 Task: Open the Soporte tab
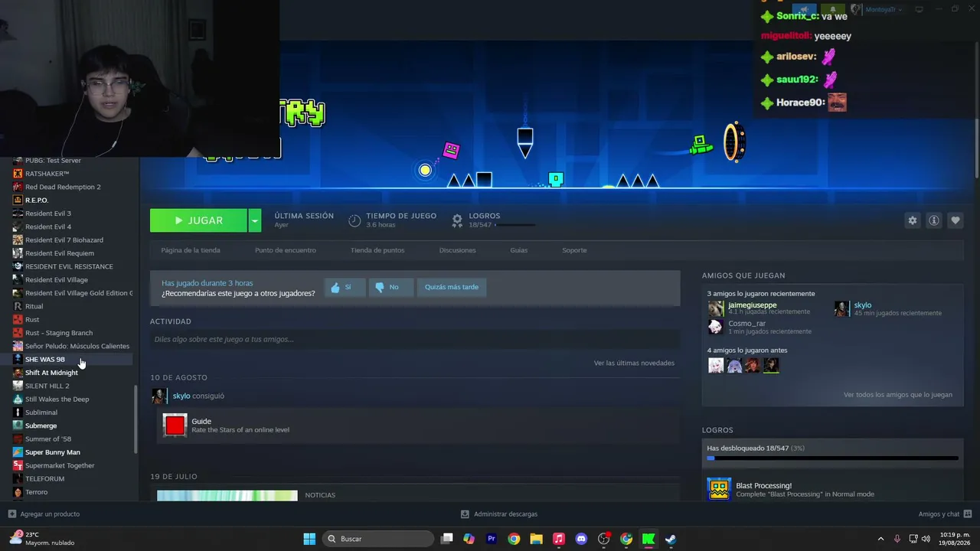click(x=574, y=250)
